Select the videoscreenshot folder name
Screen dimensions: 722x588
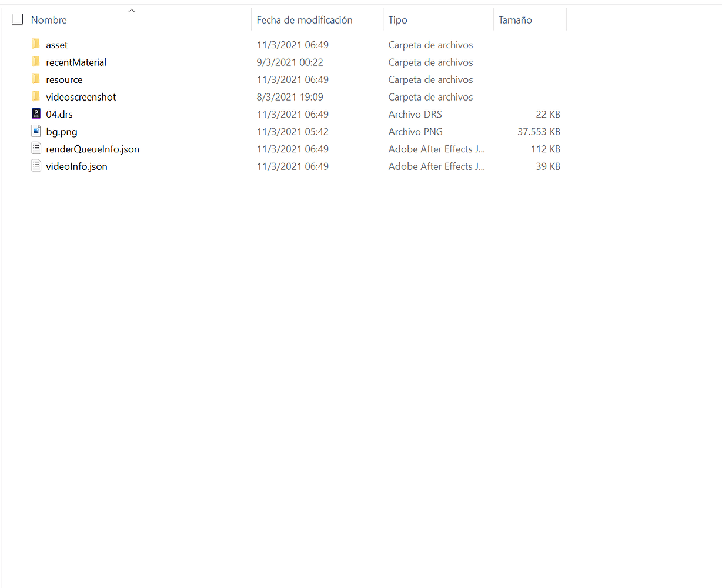[81, 97]
